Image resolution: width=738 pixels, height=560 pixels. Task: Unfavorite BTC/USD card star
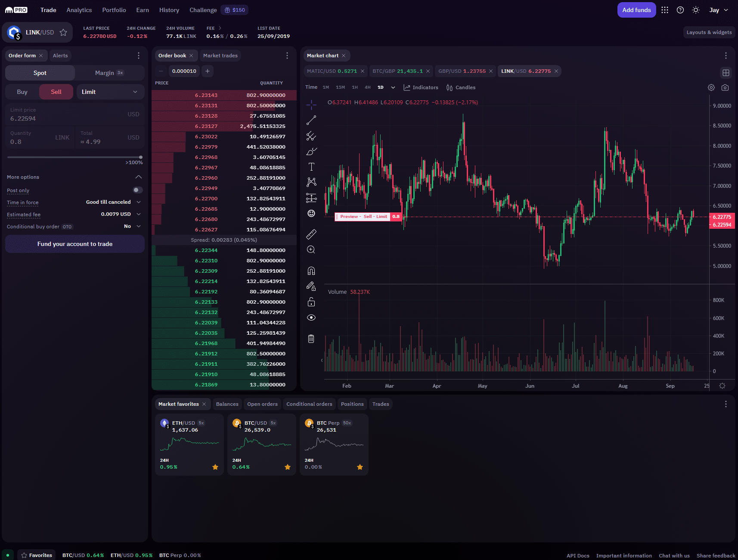tap(288, 467)
